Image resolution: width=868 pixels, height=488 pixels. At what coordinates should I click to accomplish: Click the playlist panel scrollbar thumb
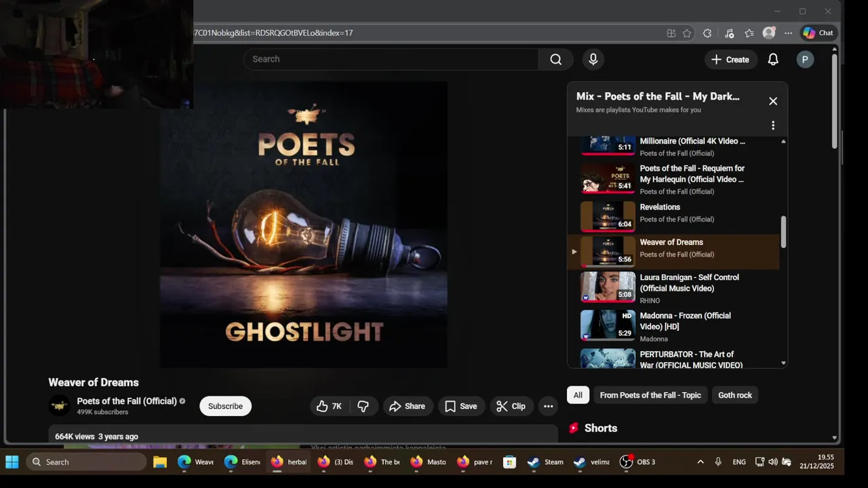783,232
